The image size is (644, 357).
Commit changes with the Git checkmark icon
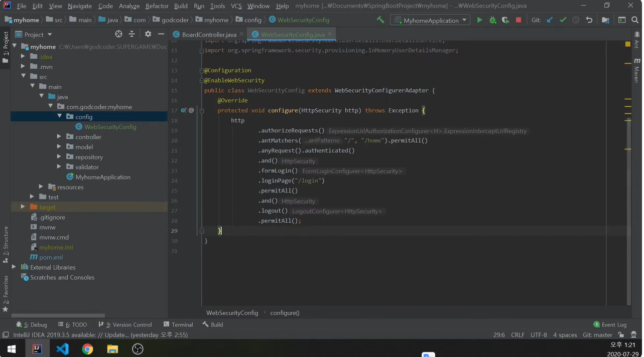563,20
